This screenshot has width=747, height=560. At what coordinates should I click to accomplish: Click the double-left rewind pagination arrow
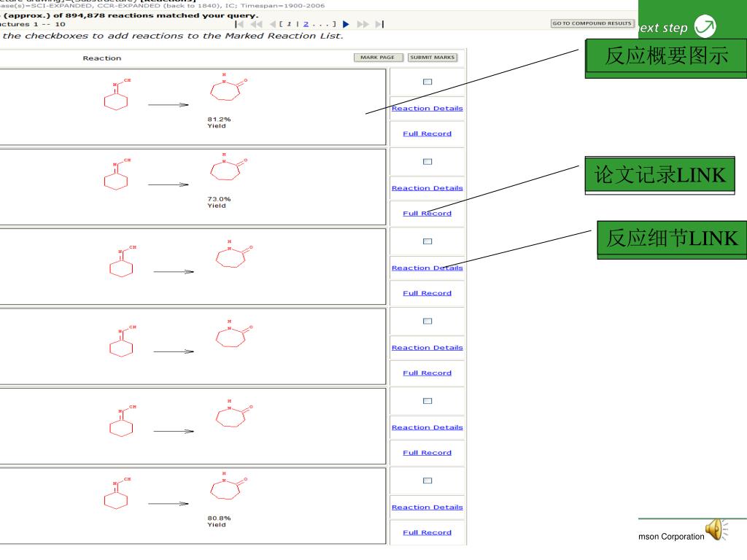click(256, 24)
